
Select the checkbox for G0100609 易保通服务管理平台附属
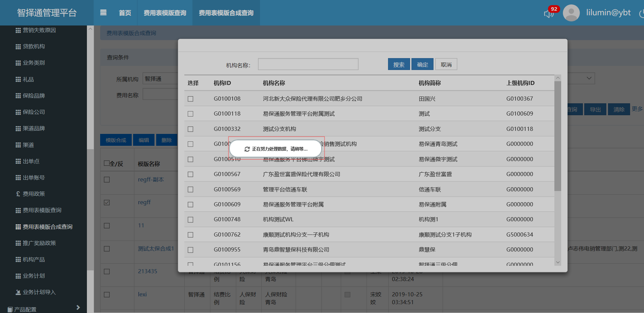[190, 205]
